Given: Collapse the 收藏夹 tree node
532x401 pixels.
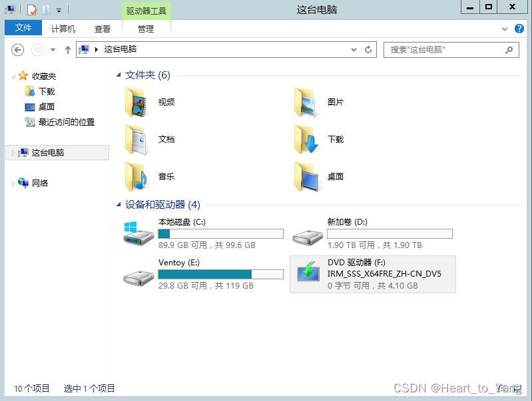Looking at the screenshot, I should [x=13, y=76].
